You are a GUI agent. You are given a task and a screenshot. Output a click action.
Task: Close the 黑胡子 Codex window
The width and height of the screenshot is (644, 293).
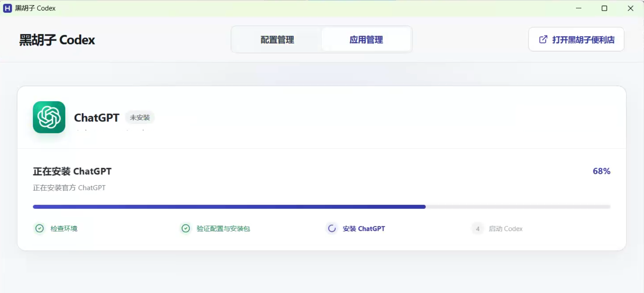[x=630, y=8]
